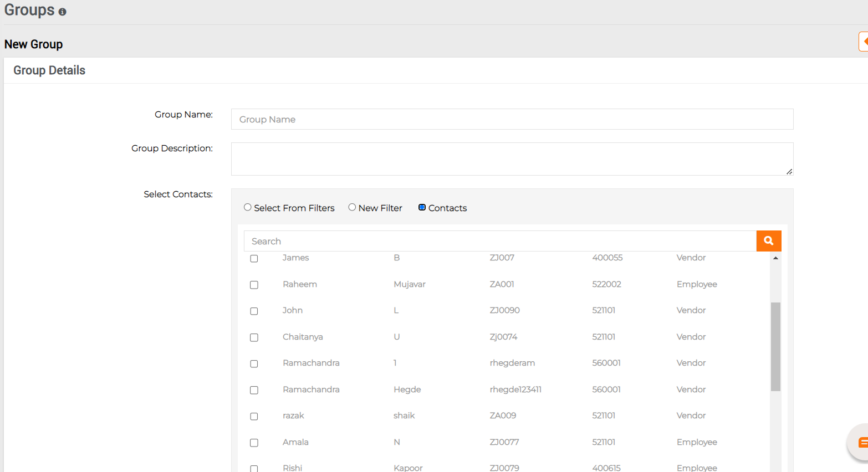Click 'Vendor' in John's row
Screen dimensions: 868x472
pos(691,310)
